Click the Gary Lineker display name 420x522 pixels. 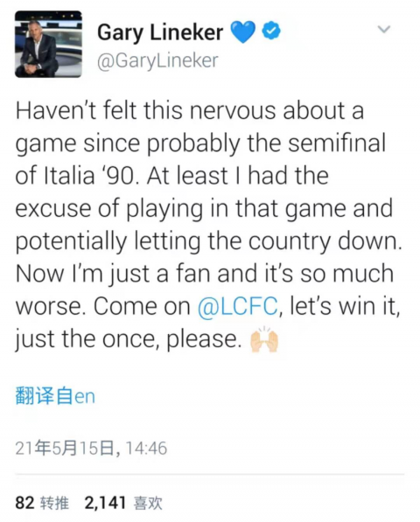pos(160,32)
